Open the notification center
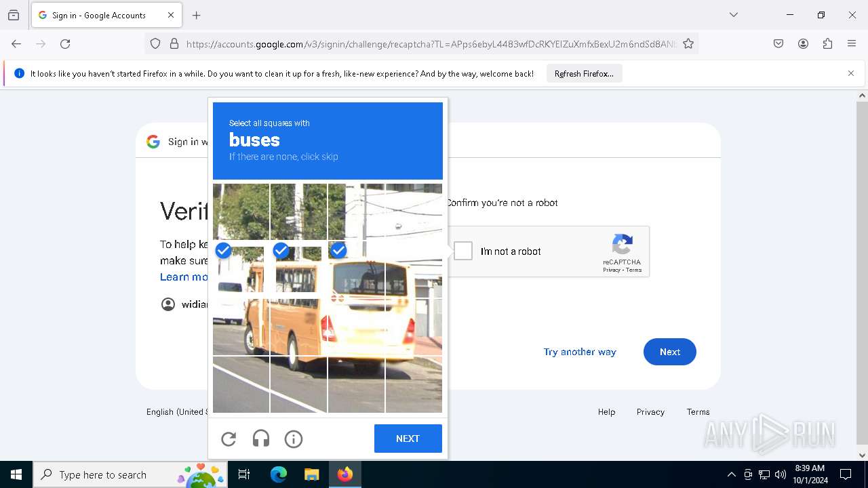 pyautogui.click(x=846, y=474)
